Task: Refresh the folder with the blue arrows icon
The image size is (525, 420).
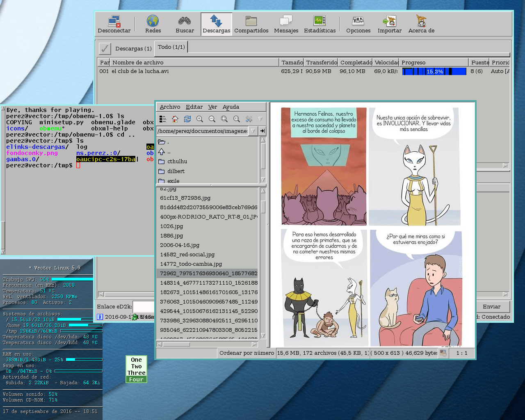Action: point(187,119)
